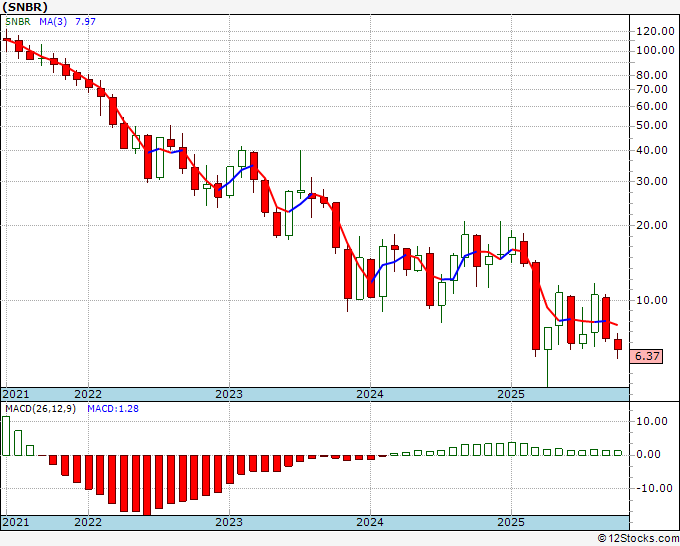This screenshot has width=680, height=546.
Task: Click the MA(3) indicator label
Action: click(53, 22)
